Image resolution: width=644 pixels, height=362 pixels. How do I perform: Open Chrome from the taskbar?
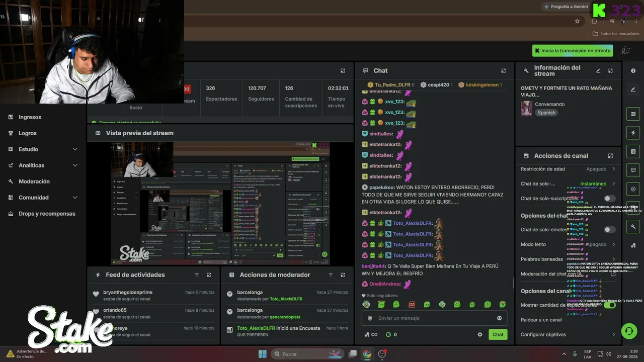(367, 354)
